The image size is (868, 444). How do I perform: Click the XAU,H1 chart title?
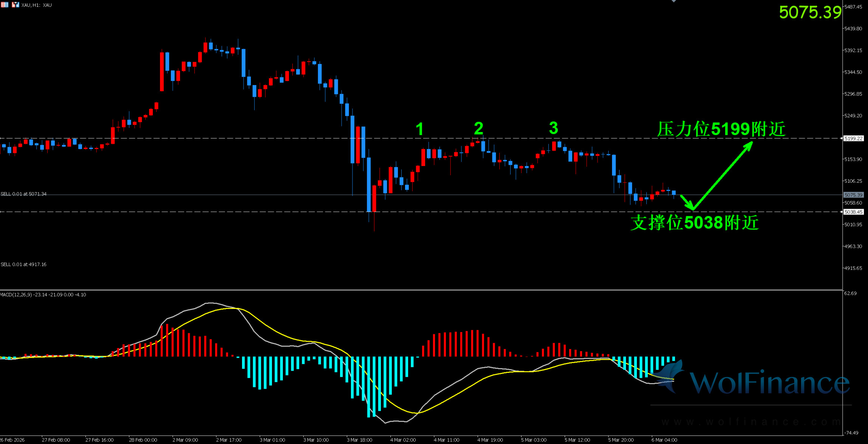pos(37,5)
